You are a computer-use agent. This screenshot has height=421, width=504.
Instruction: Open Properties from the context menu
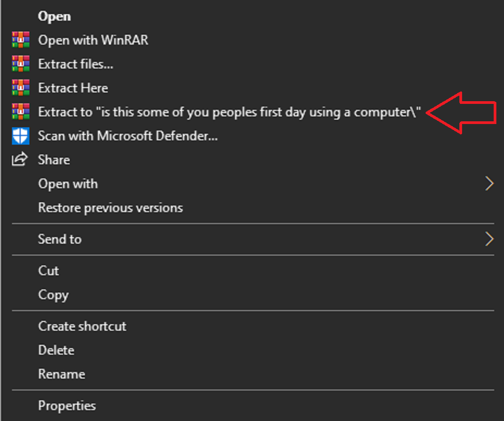tap(67, 406)
